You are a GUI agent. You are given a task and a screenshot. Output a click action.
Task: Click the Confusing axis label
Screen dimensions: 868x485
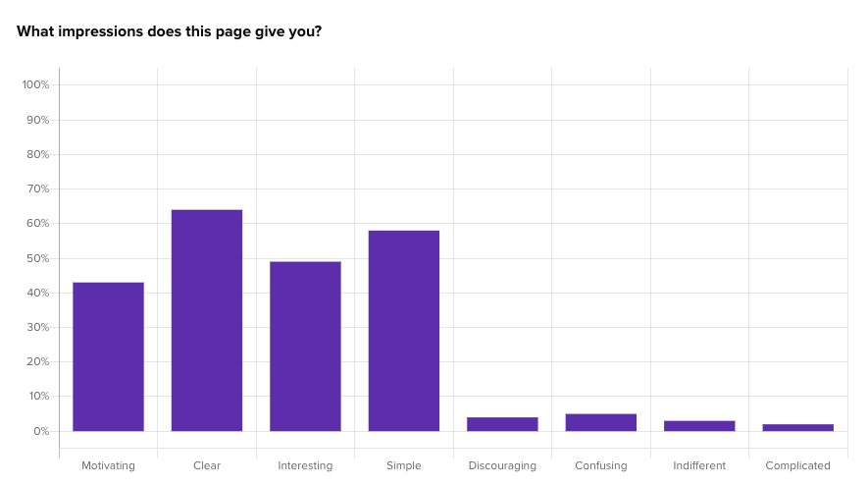601,465
